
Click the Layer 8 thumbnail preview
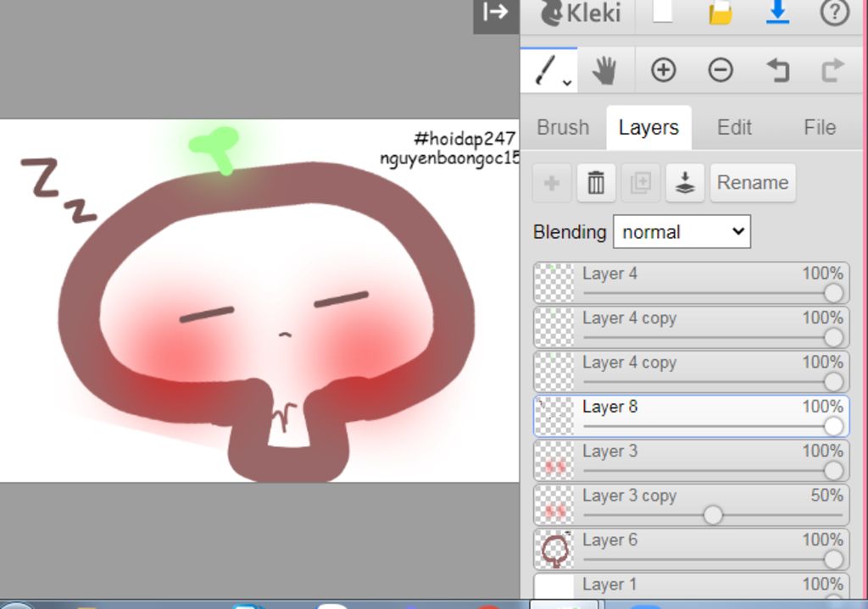click(x=554, y=416)
